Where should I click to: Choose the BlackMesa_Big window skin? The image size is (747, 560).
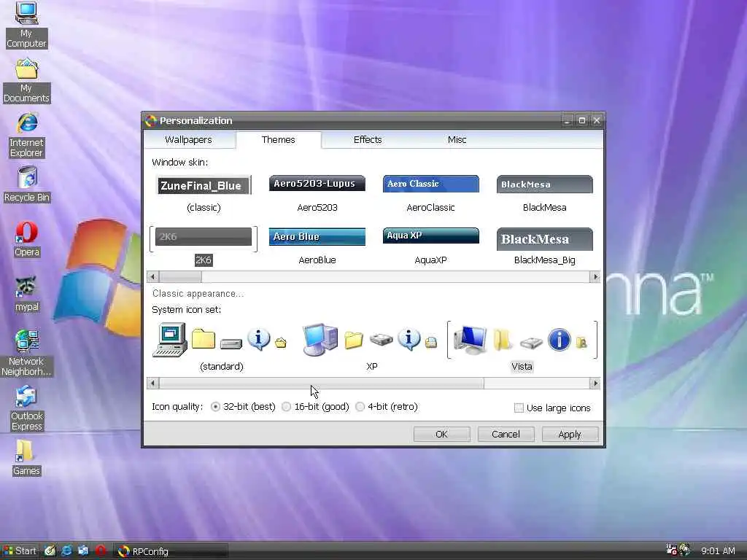(544, 246)
